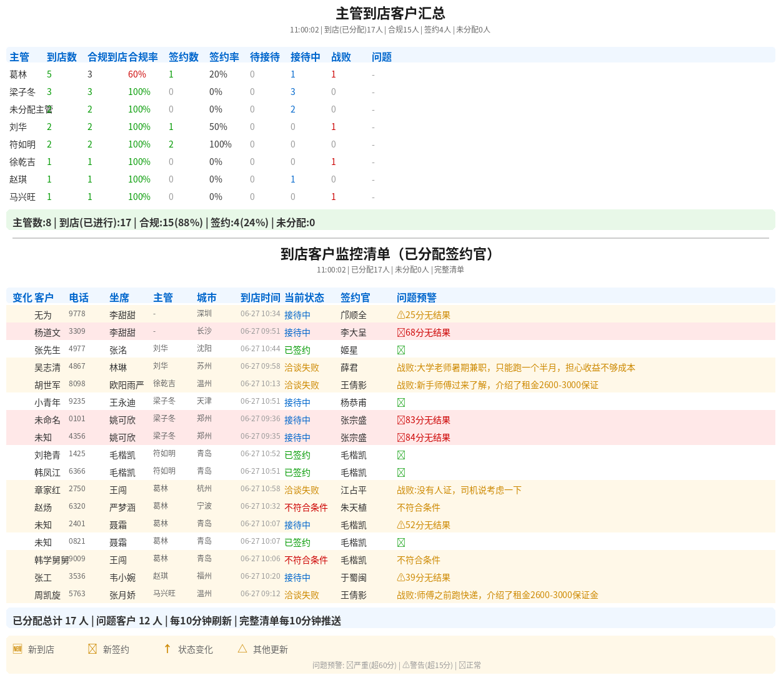This screenshot has width=781, height=700.
Task: Click the green normal icon in 张先生's row
Action: (401, 351)
